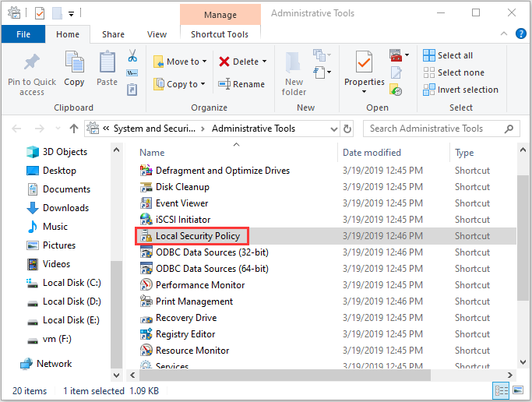532x402 pixels.
Task: Customize Quick Access Toolbar dropdown
Action: pos(71,14)
